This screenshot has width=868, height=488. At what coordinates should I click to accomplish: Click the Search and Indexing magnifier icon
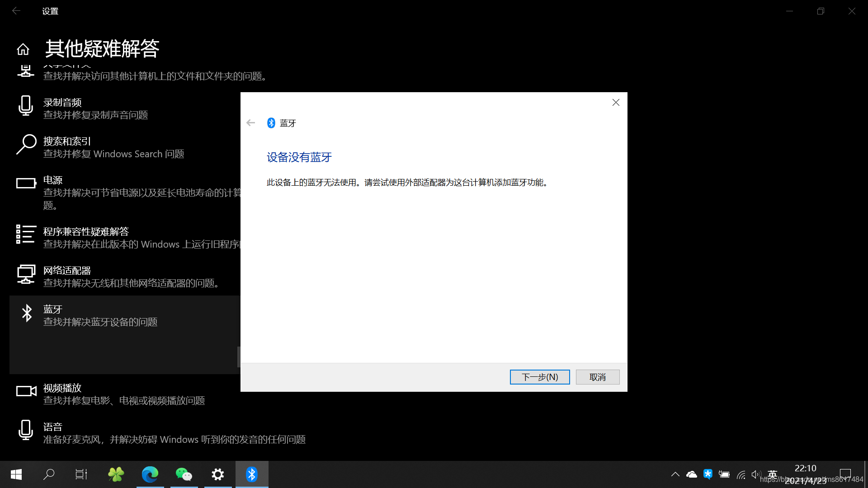(26, 145)
